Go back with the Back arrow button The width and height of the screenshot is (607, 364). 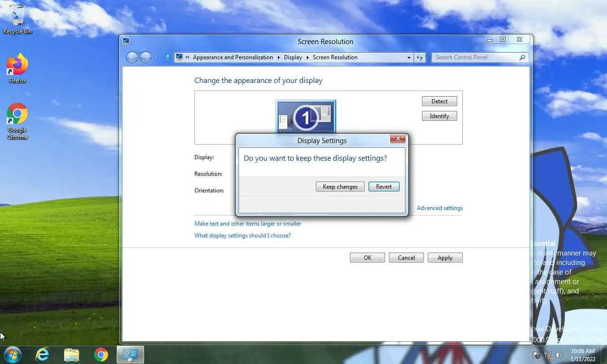[x=132, y=57]
